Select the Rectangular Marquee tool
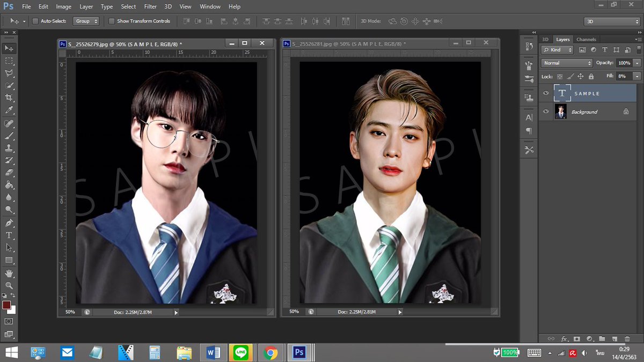644x362 pixels. (9, 61)
